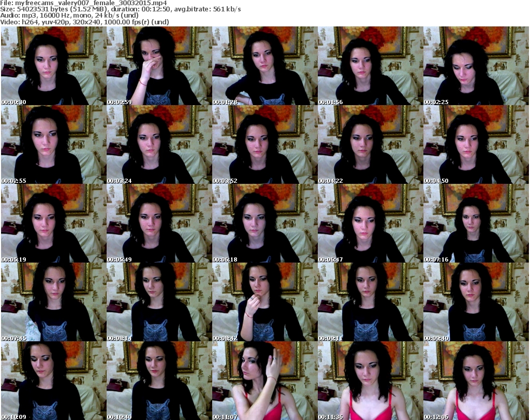Screen dimensions: 530x420
Task: Select the thumbnail stamped 00:00:30
Action: click(x=53, y=66)
